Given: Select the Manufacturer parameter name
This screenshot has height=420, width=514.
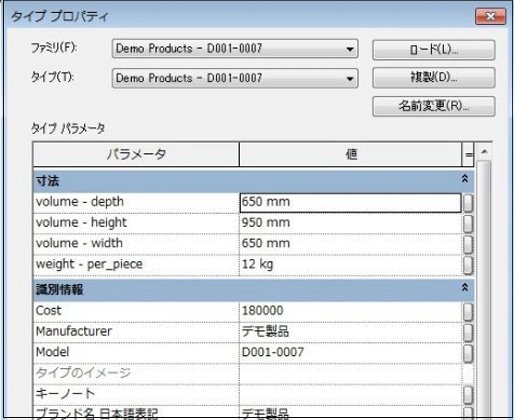Looking at the screenshot, I should point(137,332).
